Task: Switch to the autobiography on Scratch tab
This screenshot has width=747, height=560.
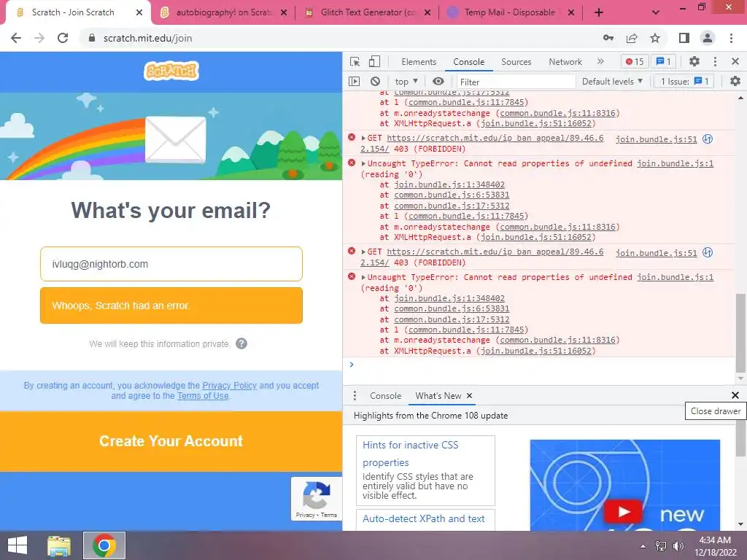Action: tap(223, 13)
